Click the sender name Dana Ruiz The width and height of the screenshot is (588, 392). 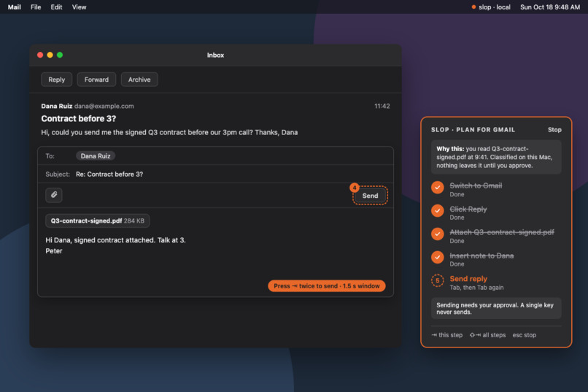[57, 106]
